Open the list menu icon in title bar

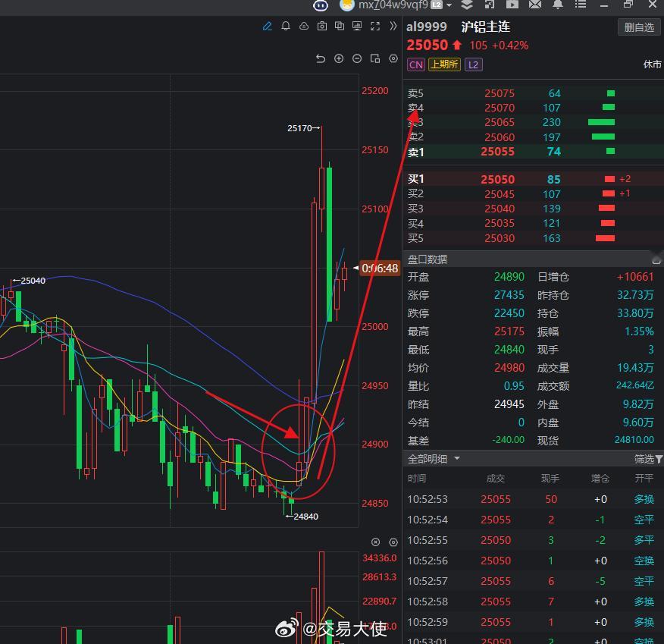tap(581, 6)
